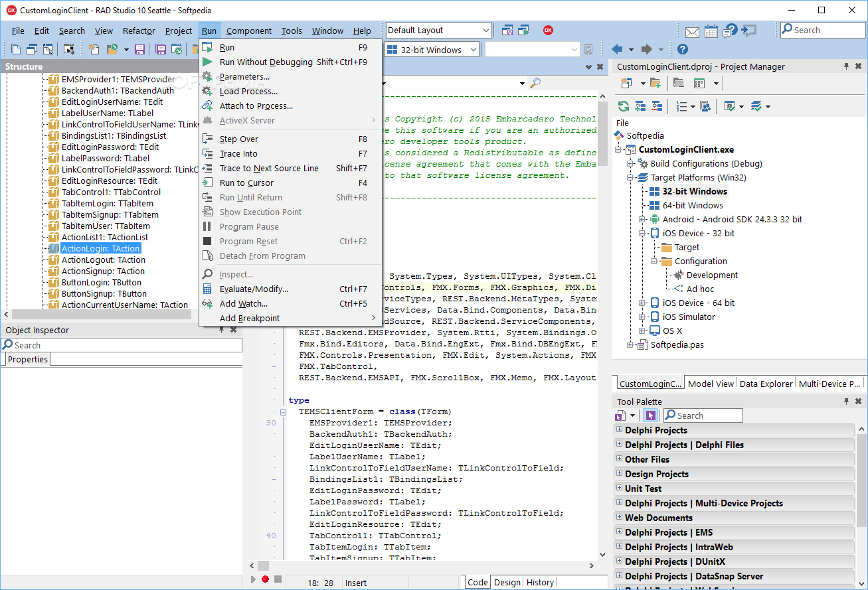Open the Data Explorer tab
868x590 pixels.
coord(766,384)
